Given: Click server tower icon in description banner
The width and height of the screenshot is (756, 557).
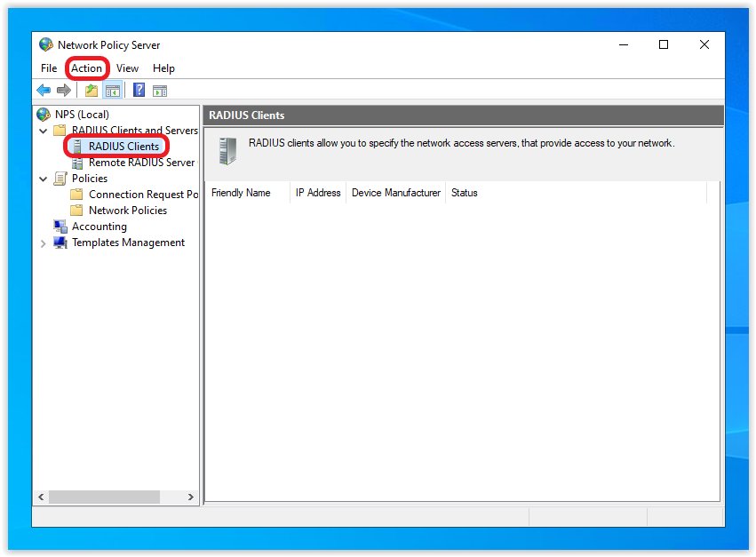Looking at the screenshot, I should coord(227,151).
